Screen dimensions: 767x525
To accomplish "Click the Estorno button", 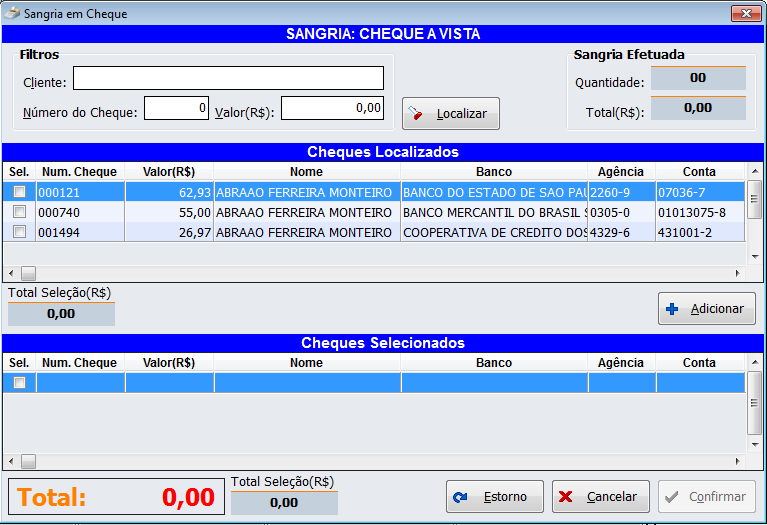I will (494, 497).
